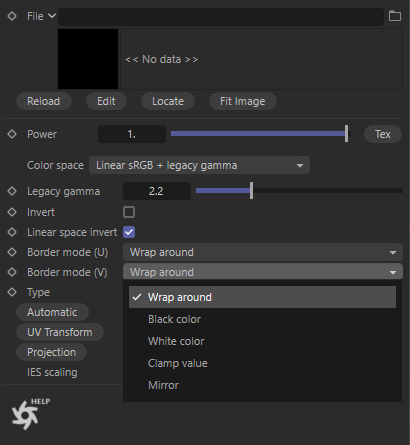This screenshot has width=410, height=445.
Task: Open the Color space dropdown
Action: (x=199, y=165)
